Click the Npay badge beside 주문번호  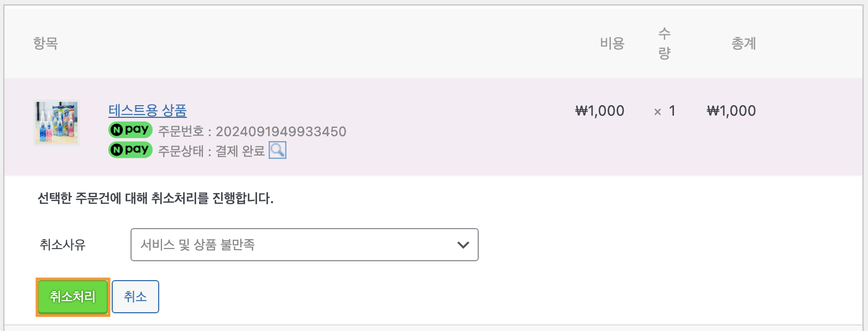point(130,130)
